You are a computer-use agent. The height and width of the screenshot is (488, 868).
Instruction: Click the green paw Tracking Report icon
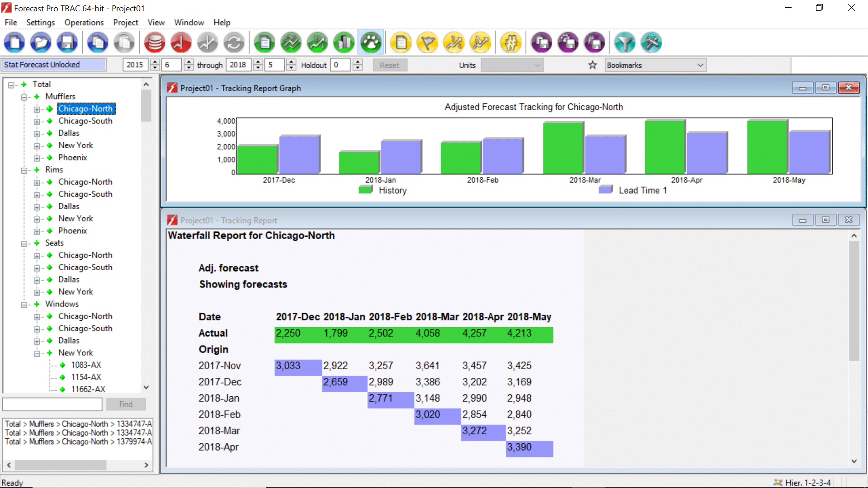point(370,42)
